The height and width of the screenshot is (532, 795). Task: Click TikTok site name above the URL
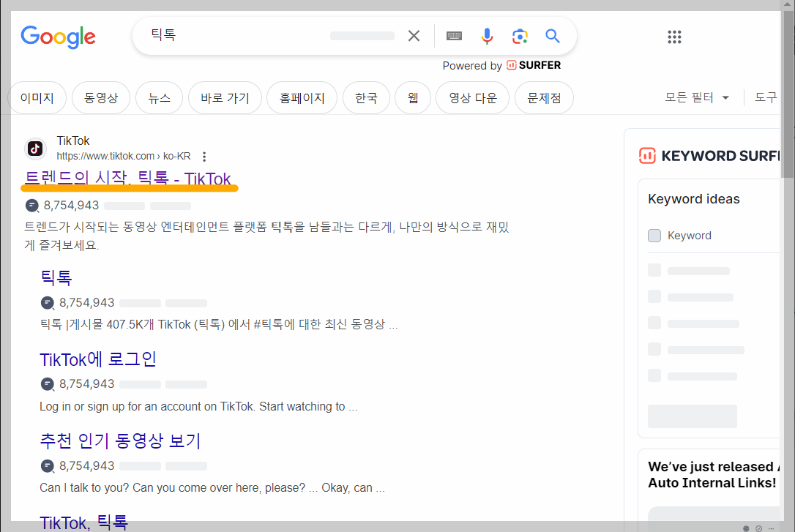tap(73, 141)
